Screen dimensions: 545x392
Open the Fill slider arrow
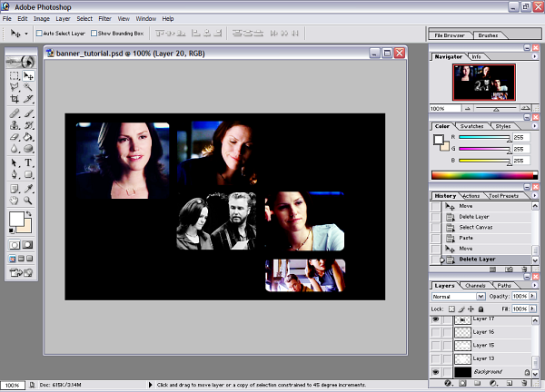[532, 309]
